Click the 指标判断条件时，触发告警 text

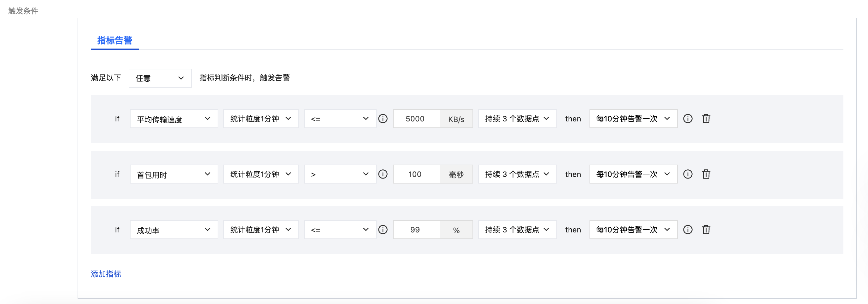pos(245,78)
